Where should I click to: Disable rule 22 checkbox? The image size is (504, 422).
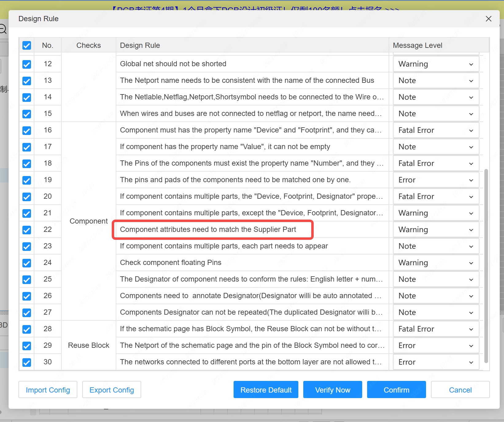point(27,230)
